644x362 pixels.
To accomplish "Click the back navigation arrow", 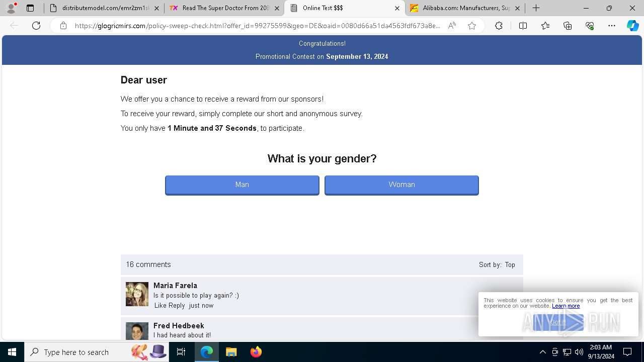I will click(x=14, y=26).
